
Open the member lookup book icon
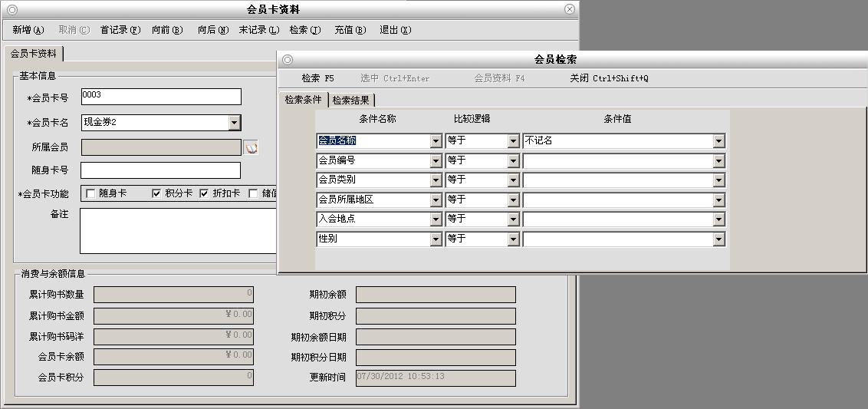point(252,148)
